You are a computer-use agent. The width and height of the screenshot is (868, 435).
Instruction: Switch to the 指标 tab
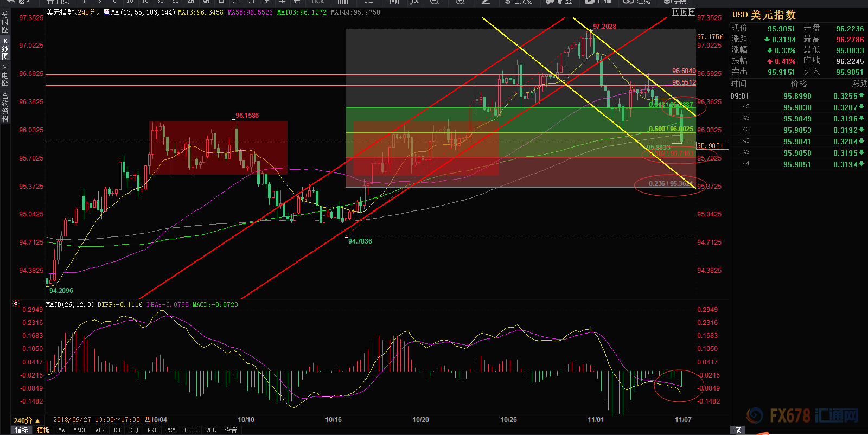tap(22, 430)
